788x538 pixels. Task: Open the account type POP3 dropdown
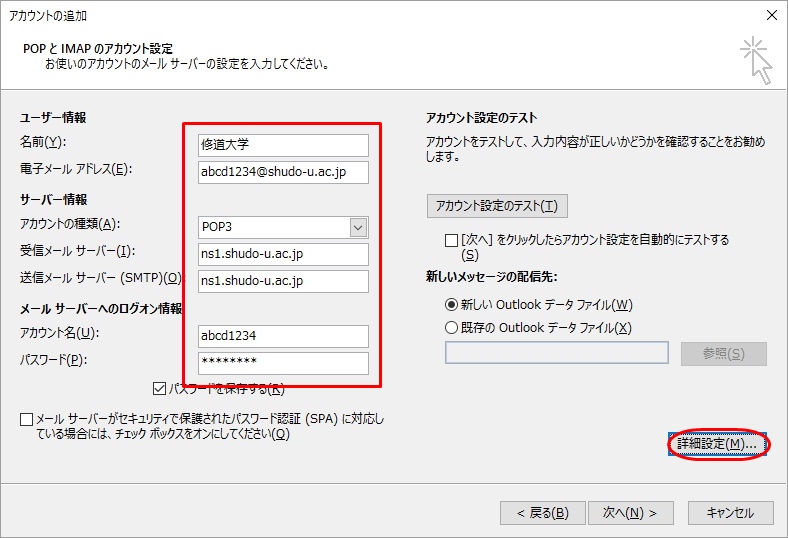pos(358,227)
